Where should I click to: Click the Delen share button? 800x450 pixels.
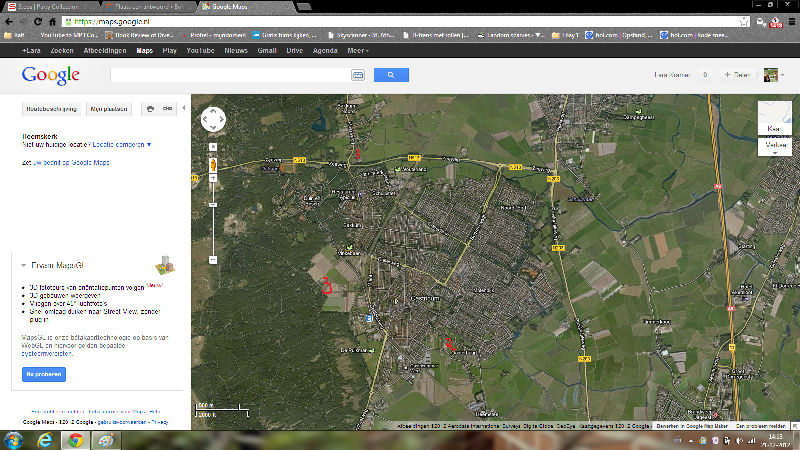tap(738, 75)
